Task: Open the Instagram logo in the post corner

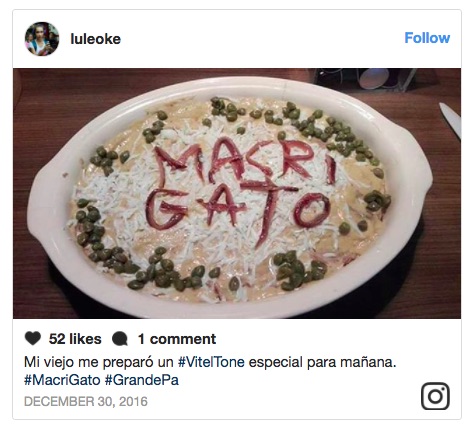Action: coord(435,396)
